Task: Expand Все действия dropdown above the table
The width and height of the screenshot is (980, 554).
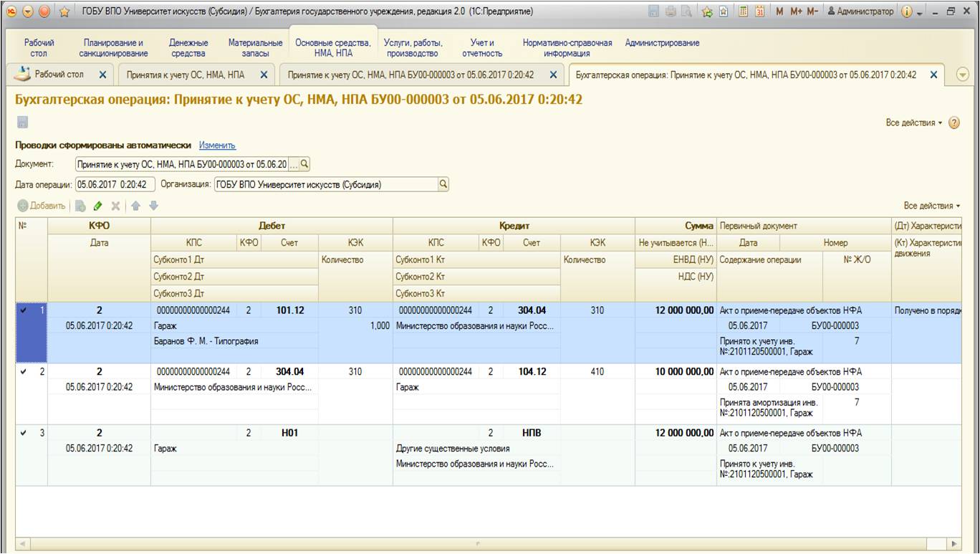Action: tap(932, 206)
